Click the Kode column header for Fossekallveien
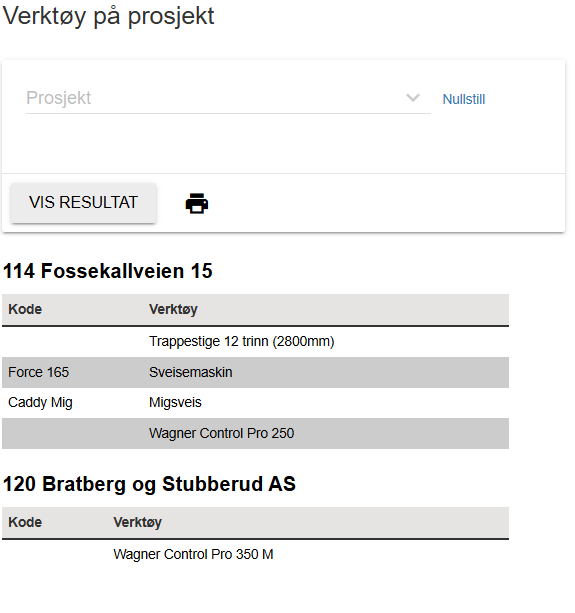Screen dimensions: 575x613 (25, 309)
